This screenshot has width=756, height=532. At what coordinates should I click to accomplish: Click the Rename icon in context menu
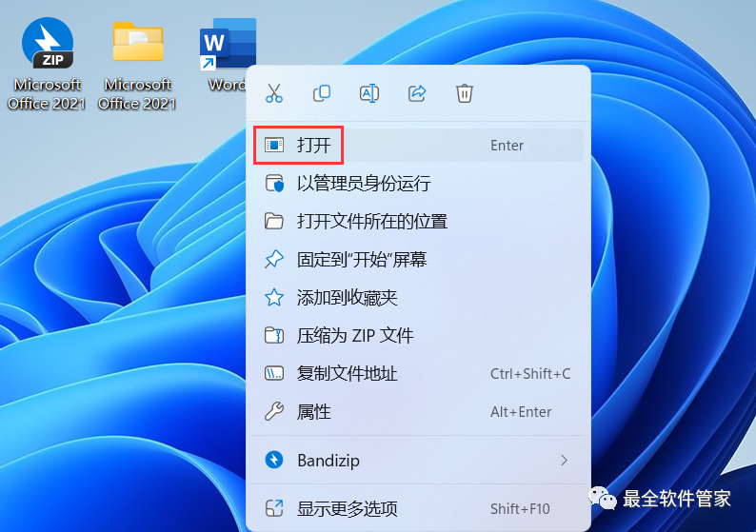click(369, 93)
